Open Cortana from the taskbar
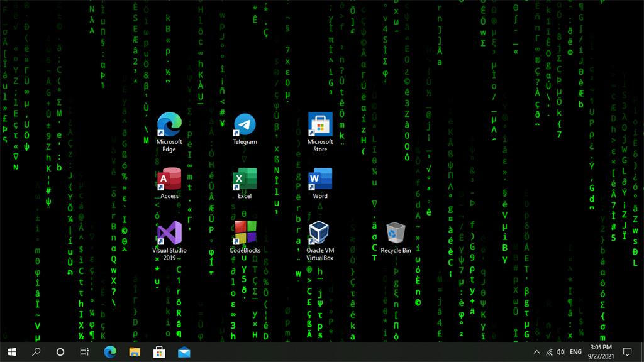 (60, 352)
